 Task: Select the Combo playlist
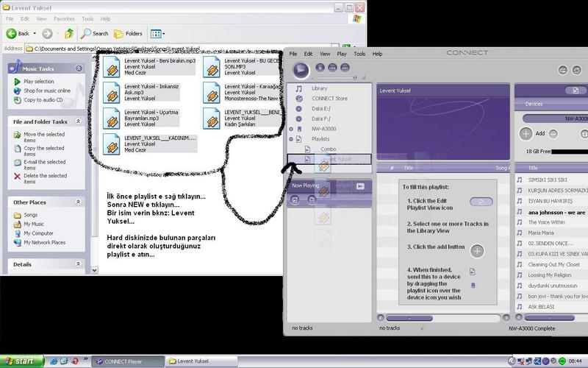(x=328, y=149)
